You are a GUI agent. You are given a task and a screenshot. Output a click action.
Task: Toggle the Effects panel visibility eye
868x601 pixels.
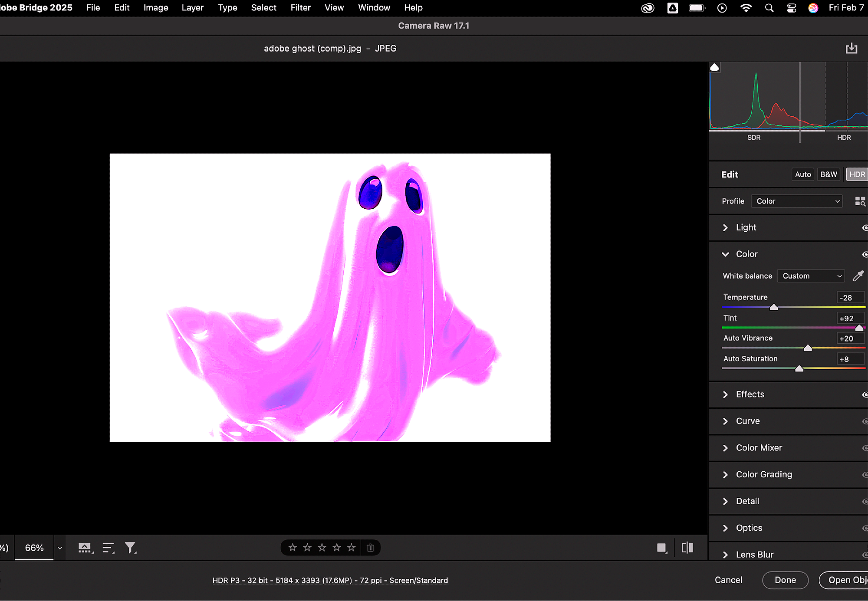865,394
